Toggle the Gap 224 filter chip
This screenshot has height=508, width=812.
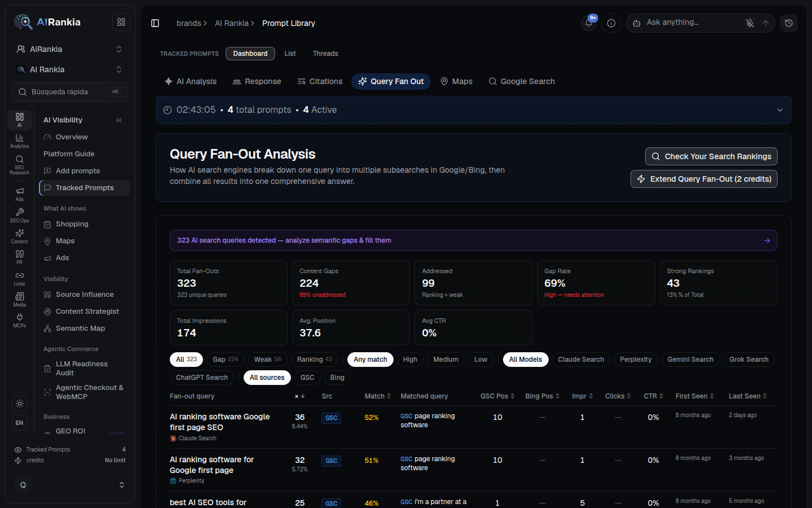point(226,360)
